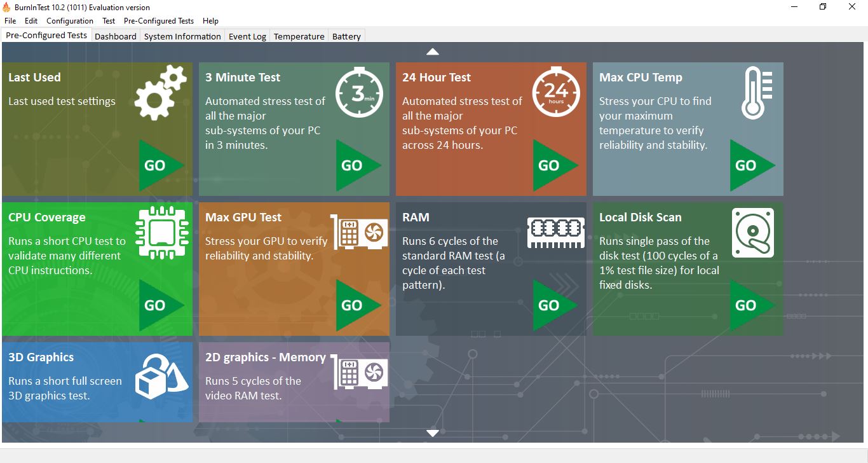Start the 24 Hour Test GO arrow
This screenshot has width=868, height=463.
pyautogui.click(x=555, y=165)
